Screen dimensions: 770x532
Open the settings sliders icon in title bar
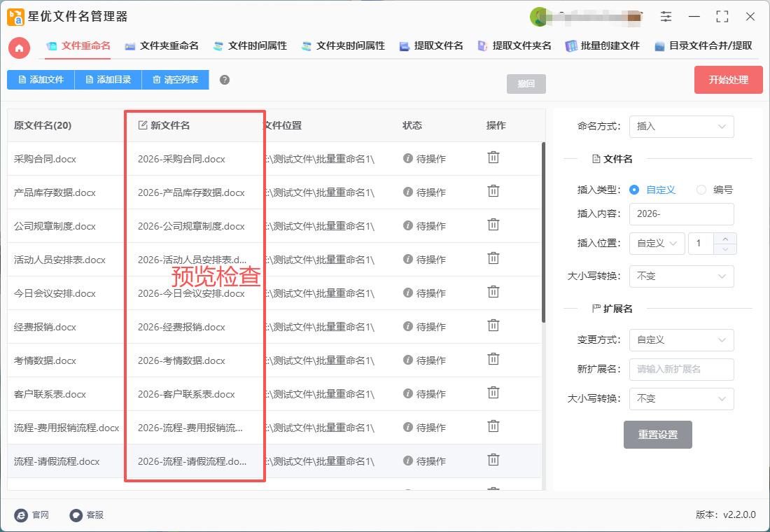tap(666, 16)
